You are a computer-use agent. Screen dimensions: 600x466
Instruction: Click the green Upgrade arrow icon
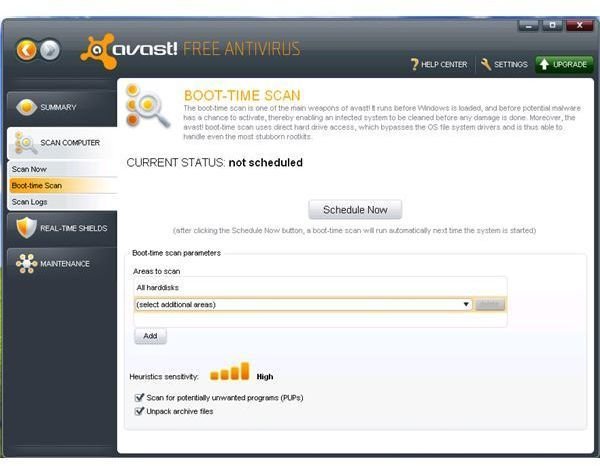coord(544,64)
